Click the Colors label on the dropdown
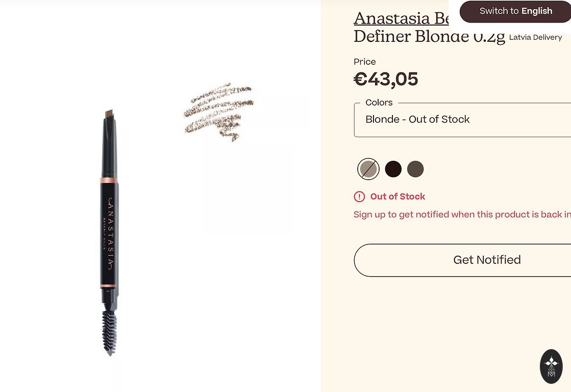Screen dimensions: 571x392 coord(379,103)
